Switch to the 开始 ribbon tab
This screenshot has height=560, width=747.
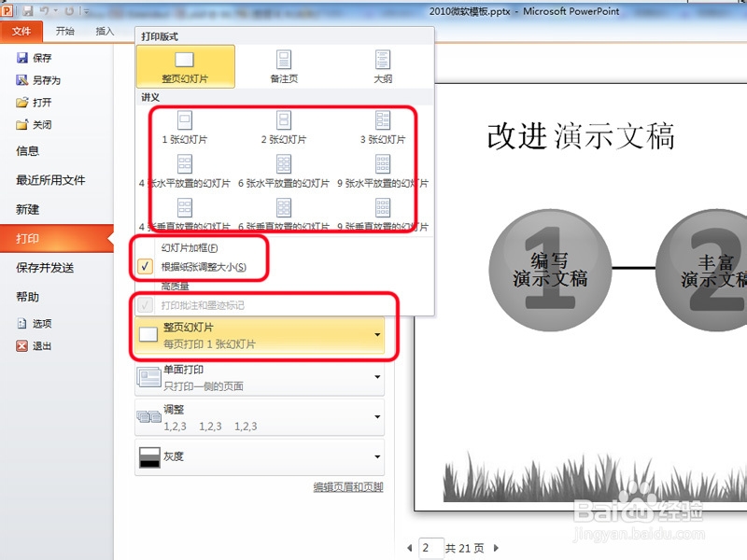64,32
